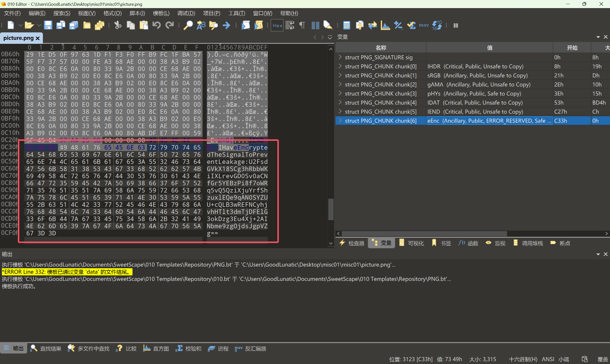Expand struct PNG_SIGNATURE sig row

pos(340,57)
